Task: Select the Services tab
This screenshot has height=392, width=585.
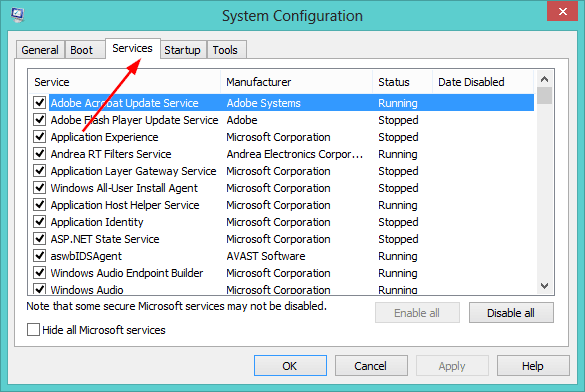Action: point(132,48)
